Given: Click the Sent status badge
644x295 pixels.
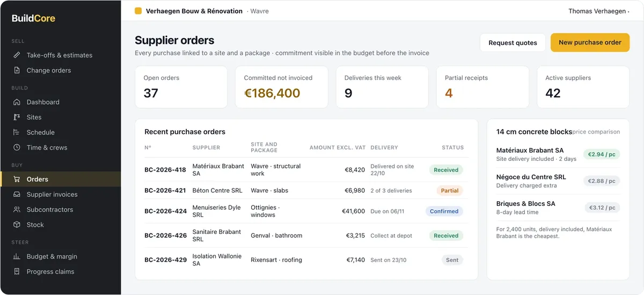Looking at the screenshot, I should point(452,260).
